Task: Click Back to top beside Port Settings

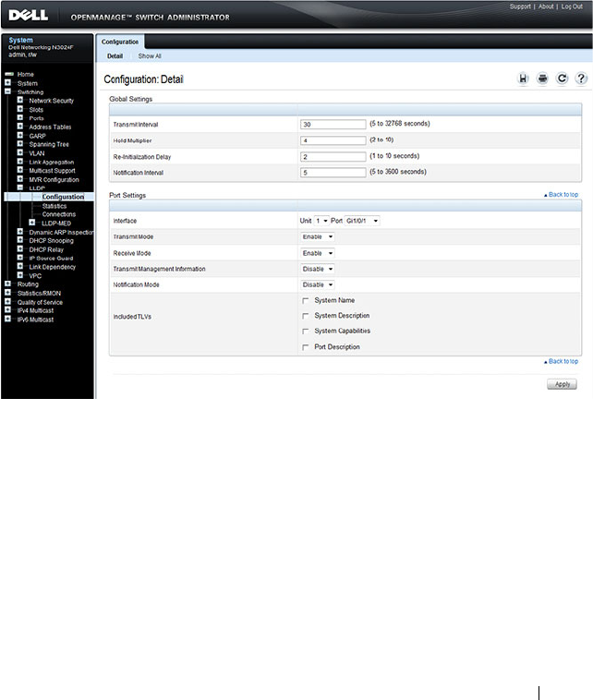Action: click(x=562, y=195)
